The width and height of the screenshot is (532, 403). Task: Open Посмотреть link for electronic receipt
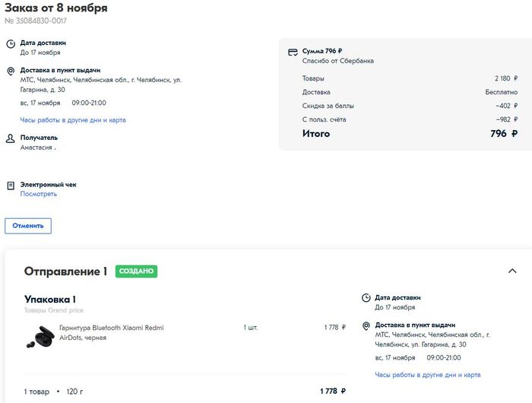tap(38, 194)
